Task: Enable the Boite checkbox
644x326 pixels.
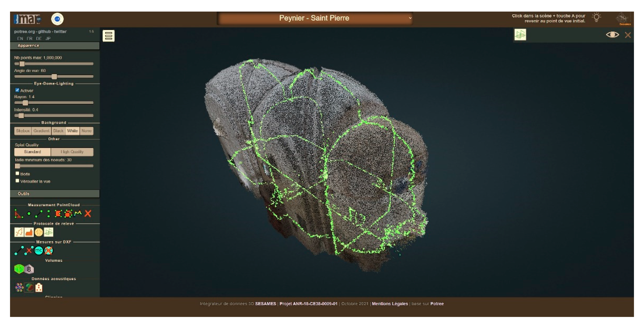Action: tap(17, 174)
